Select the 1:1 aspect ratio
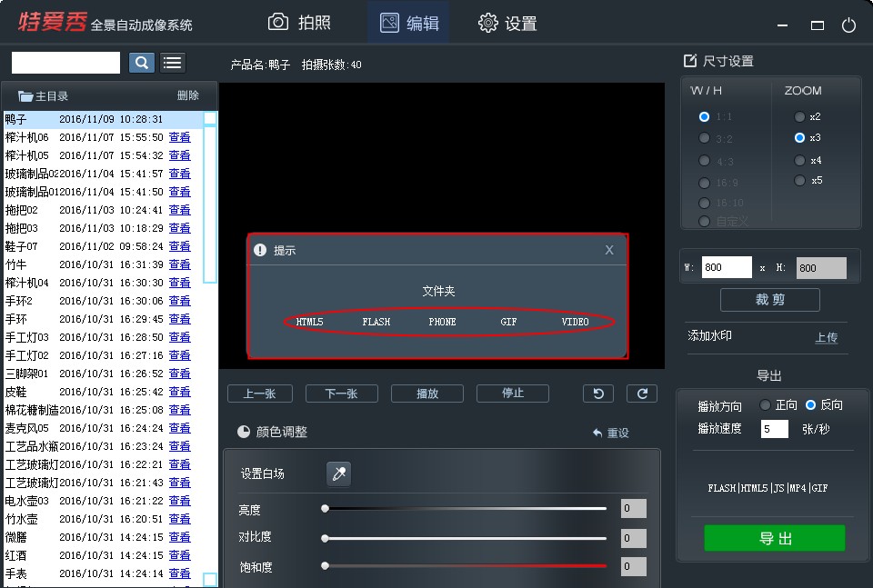Viewport: 873px width, 588px height. [704, 117]
